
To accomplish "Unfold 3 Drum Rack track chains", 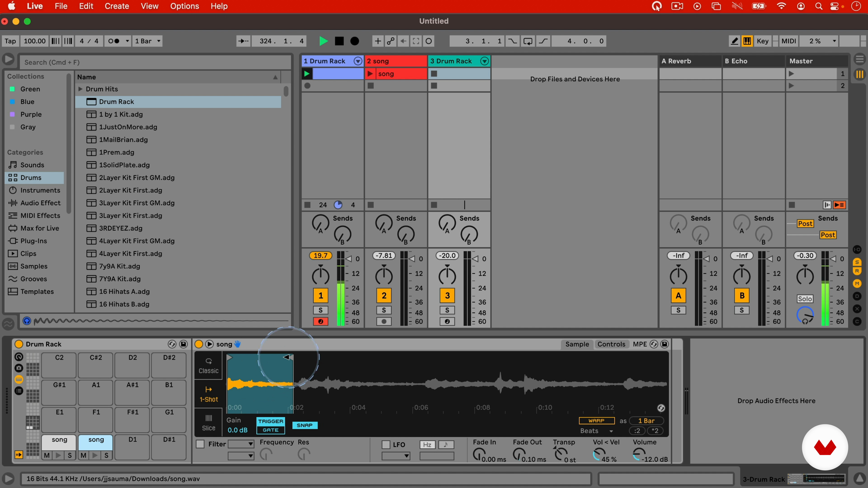I will [x=485, y=61].
